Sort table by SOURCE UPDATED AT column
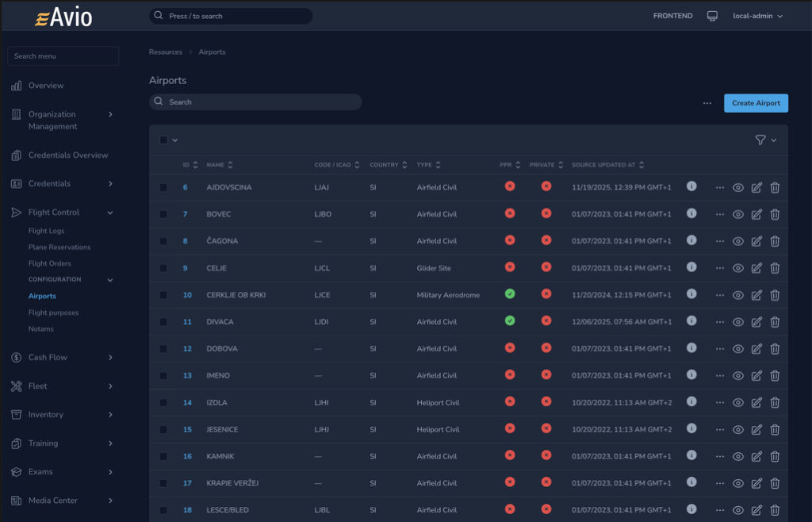812x522 pixels. (608, 165)
